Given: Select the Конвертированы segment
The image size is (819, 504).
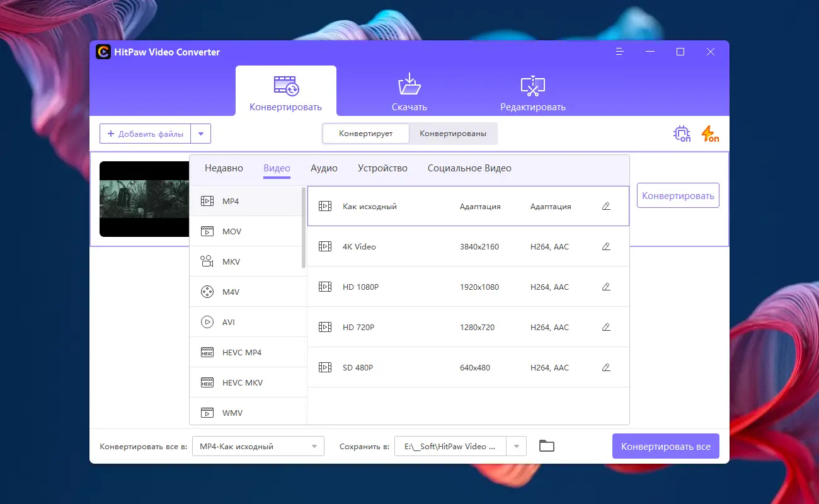Looking at the screenshot, I should pyautogui.click(x=453, y=134).
